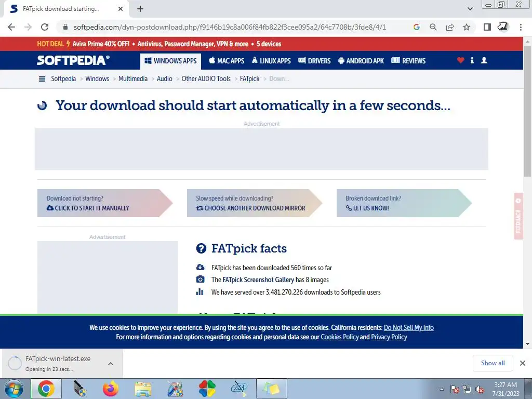This screenshot has width=532, height=399.
Task: Expand options for FATpick-win-latest.exe download
Action: point(111,364)
